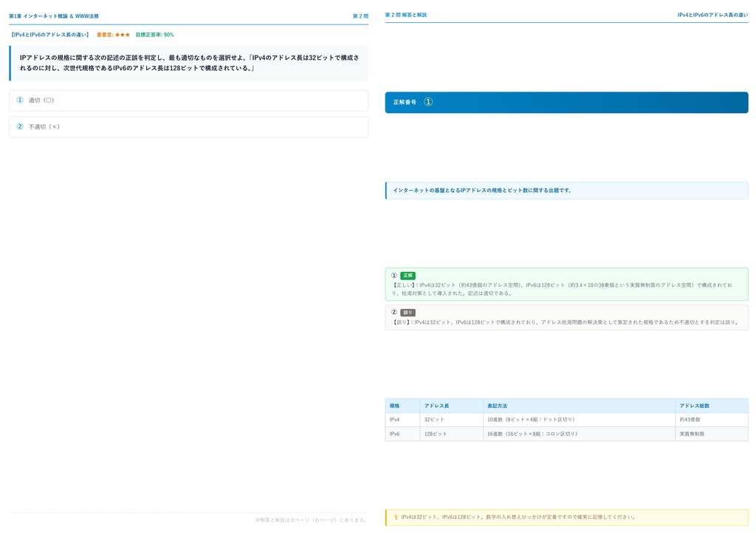Screen dimensions: 756x535
Task: Click the blue 正解番号 banner
Action: coord(566,102)
